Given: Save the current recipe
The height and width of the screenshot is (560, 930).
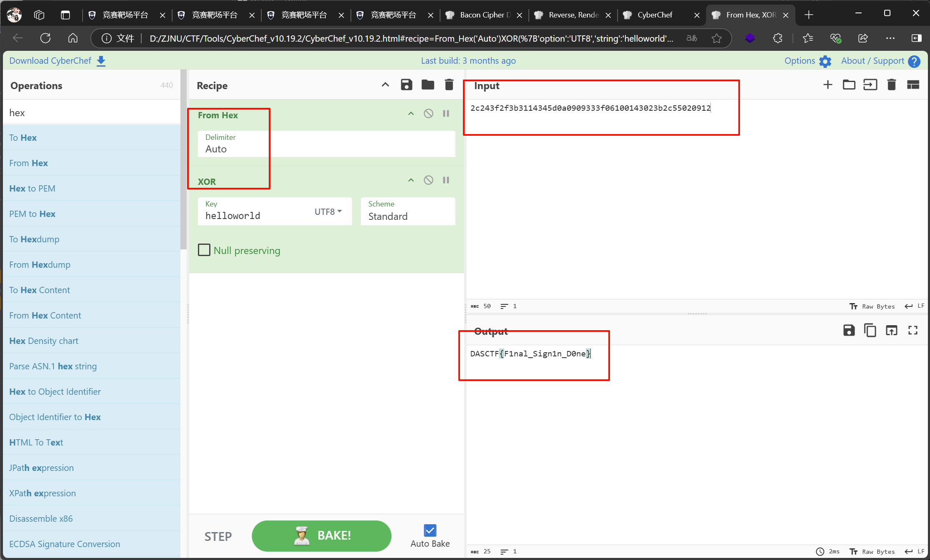Looking at the screenshot, I should tap(406, 85).
